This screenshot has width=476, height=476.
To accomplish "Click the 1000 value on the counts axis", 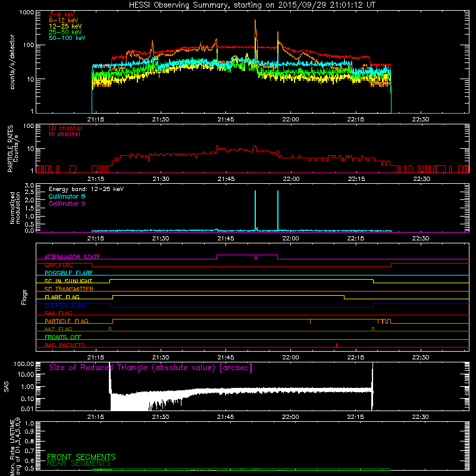I will (x=26, y=12).
